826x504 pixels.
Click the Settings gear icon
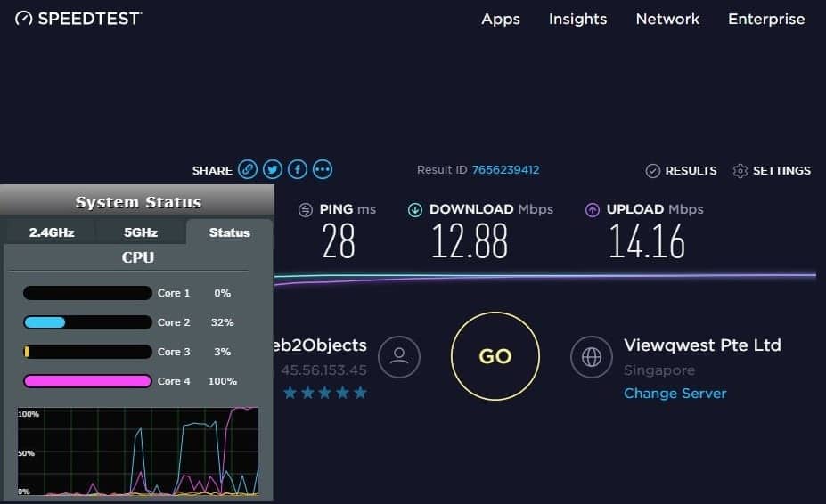(x=740, y=171)
